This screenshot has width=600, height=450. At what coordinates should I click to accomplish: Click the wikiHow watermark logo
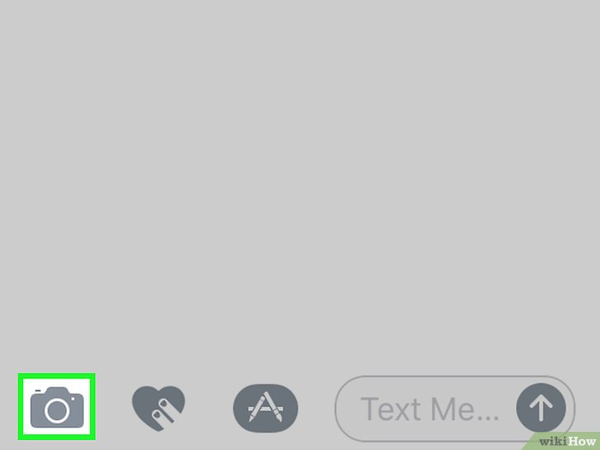pyautogui.click(x=567, y=441)
